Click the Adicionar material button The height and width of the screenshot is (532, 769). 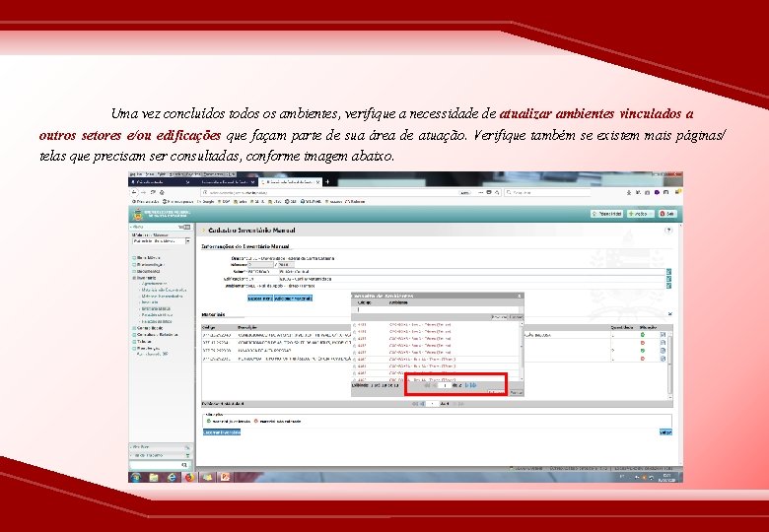(293, 298)
